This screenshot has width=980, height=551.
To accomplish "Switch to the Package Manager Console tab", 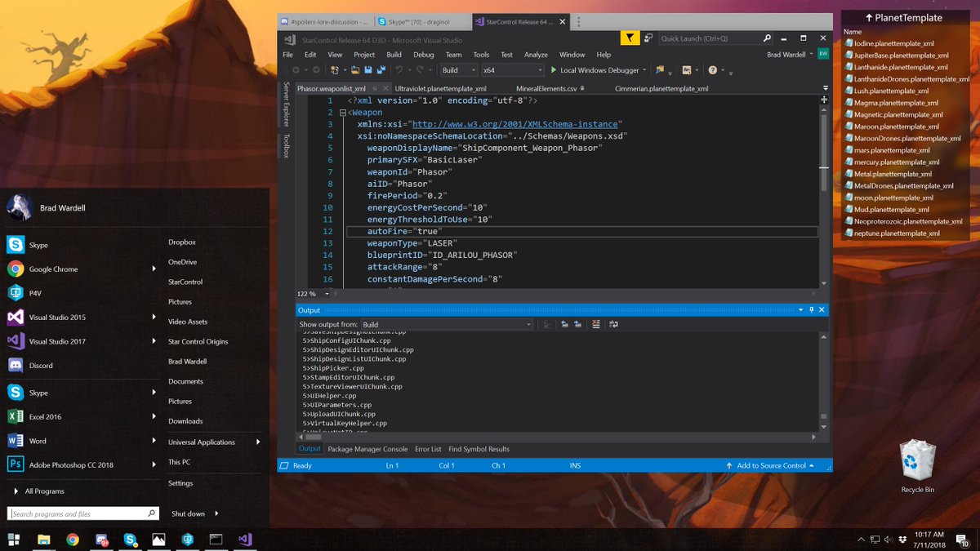I will point(367,449).
